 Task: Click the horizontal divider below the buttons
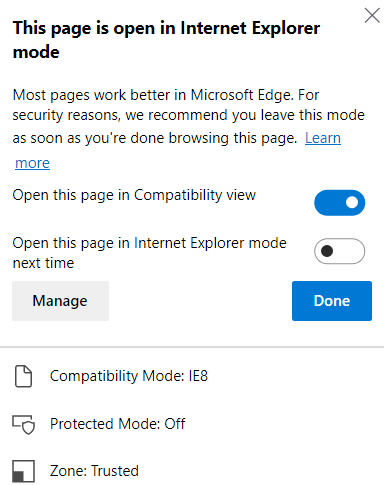192,347
